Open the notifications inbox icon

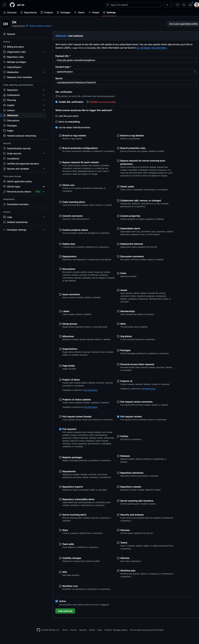(190, 5)
